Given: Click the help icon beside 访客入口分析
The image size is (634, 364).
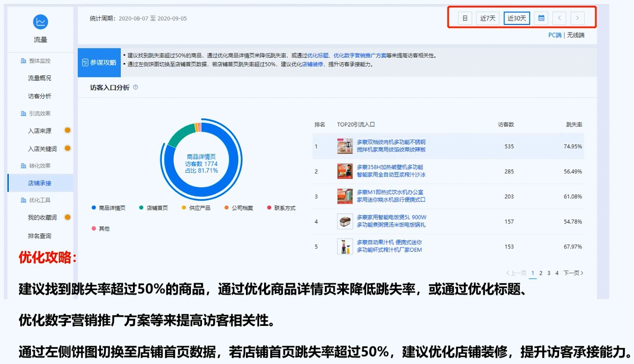Looking at the screenshot, I should (136, 87).
